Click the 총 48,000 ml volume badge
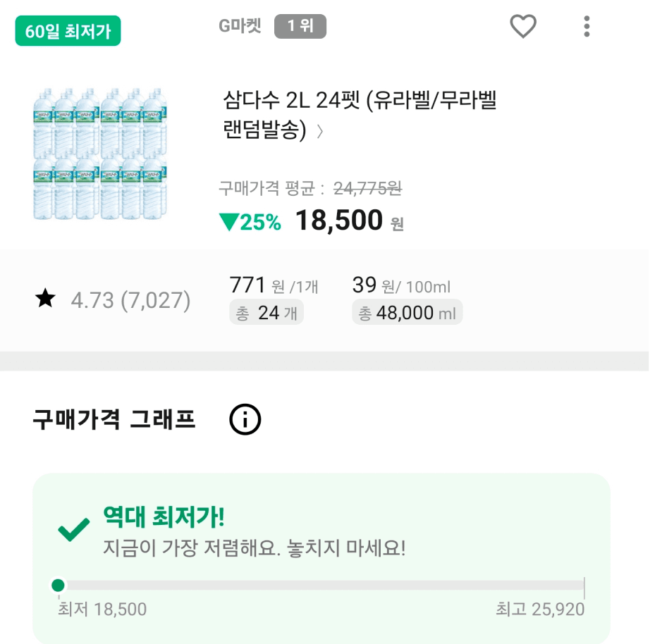Viewport: 655px width, 644px height. (407, 312)
